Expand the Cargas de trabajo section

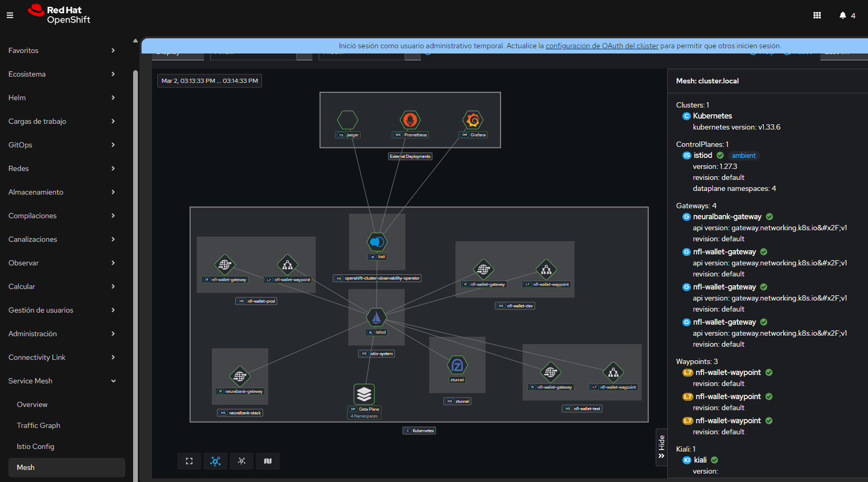pyautogui.click(x=62, y=121)
